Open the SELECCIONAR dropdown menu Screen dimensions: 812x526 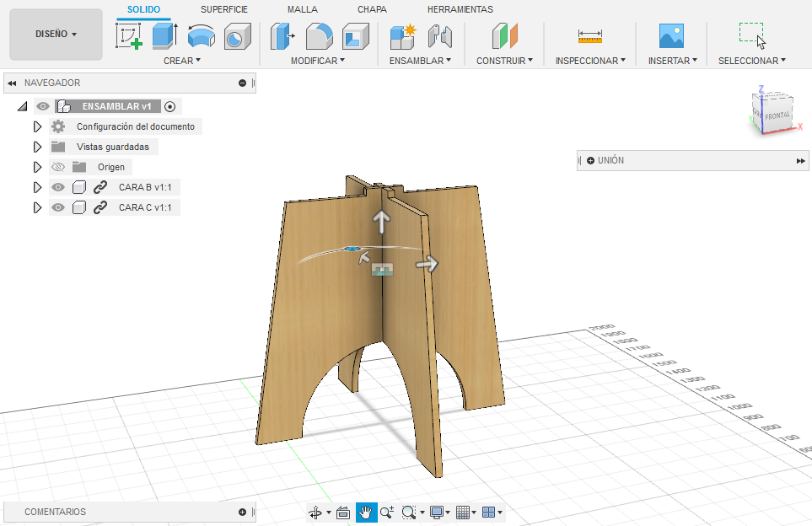[752, 61]
